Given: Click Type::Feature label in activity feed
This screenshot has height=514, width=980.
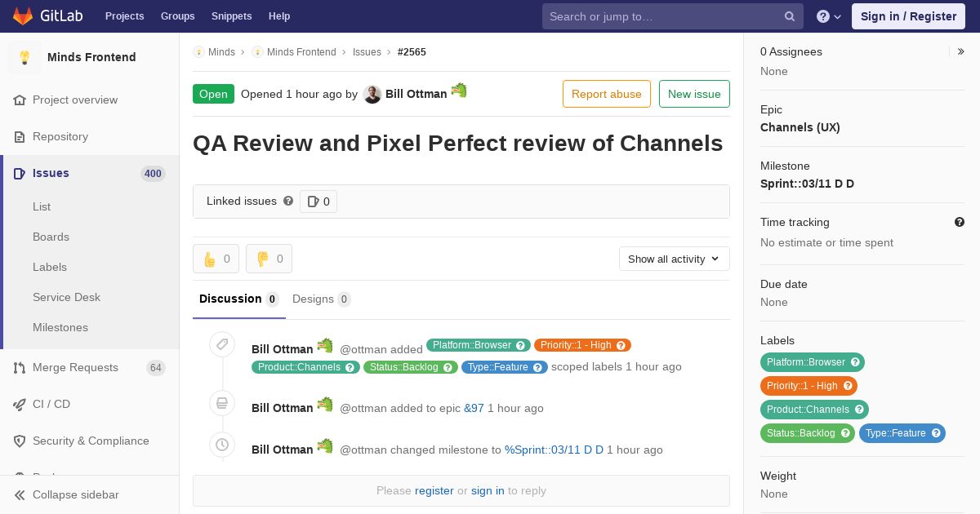Looking at the screenshot, I should [x=499, y=367].
